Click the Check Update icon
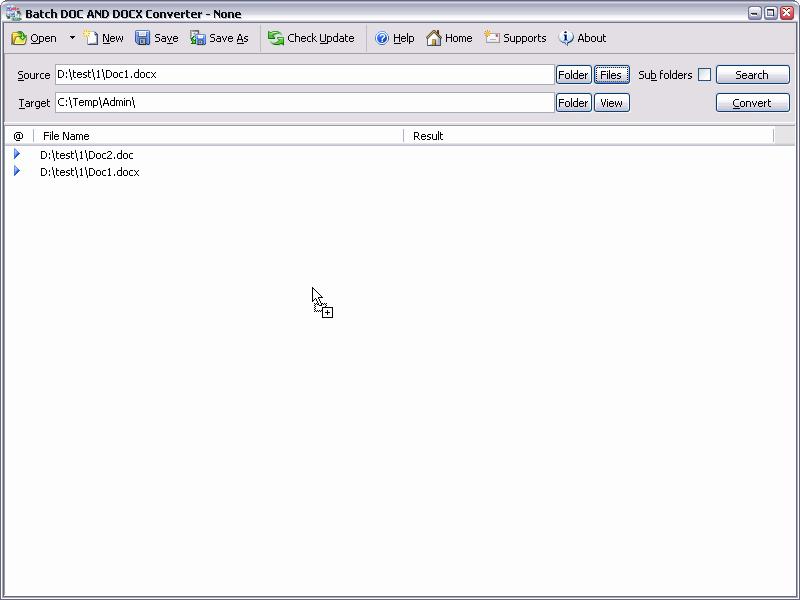The height and width of the screenshot is (600, 800). pyautogui.click(x=276, y=38)
